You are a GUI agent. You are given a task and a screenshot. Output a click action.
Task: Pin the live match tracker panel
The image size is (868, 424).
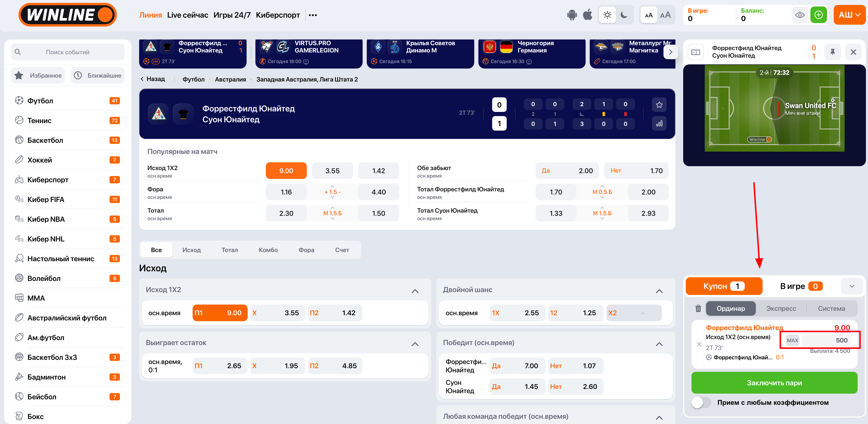click(x=833, y=52)
